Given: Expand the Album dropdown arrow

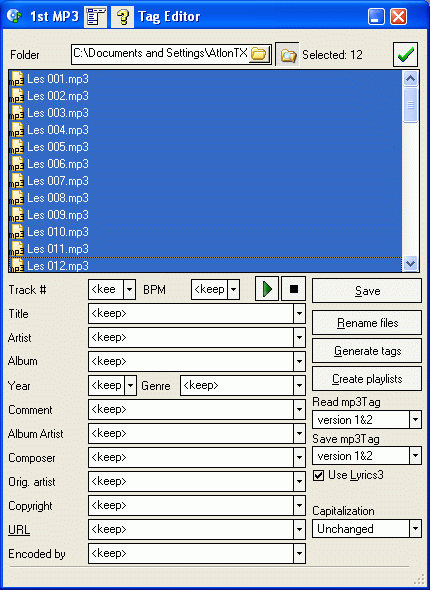Looking at the screenshot, I should click(x=299, y=362).
